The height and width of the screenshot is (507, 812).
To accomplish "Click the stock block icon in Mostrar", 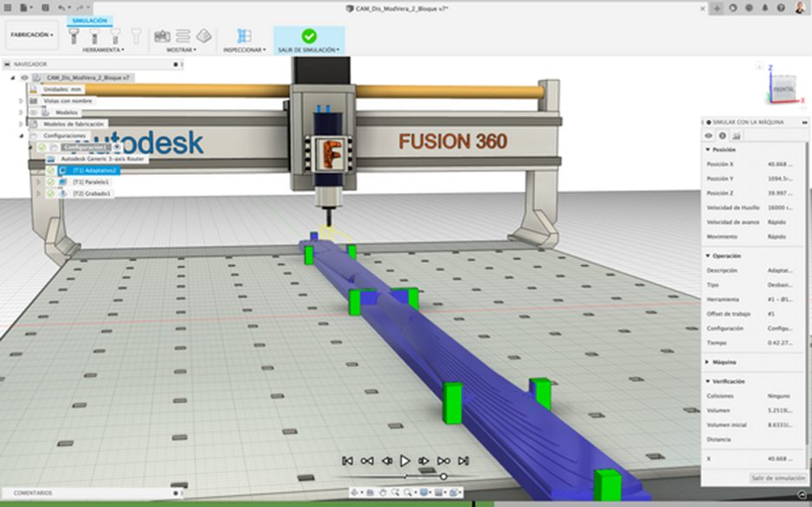I will tap(203, 36).
